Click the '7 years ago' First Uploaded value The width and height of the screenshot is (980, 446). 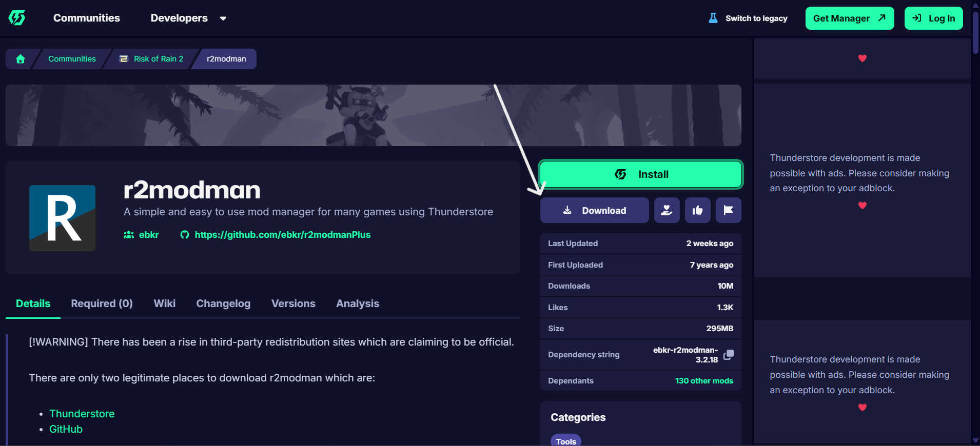(712, 265)
